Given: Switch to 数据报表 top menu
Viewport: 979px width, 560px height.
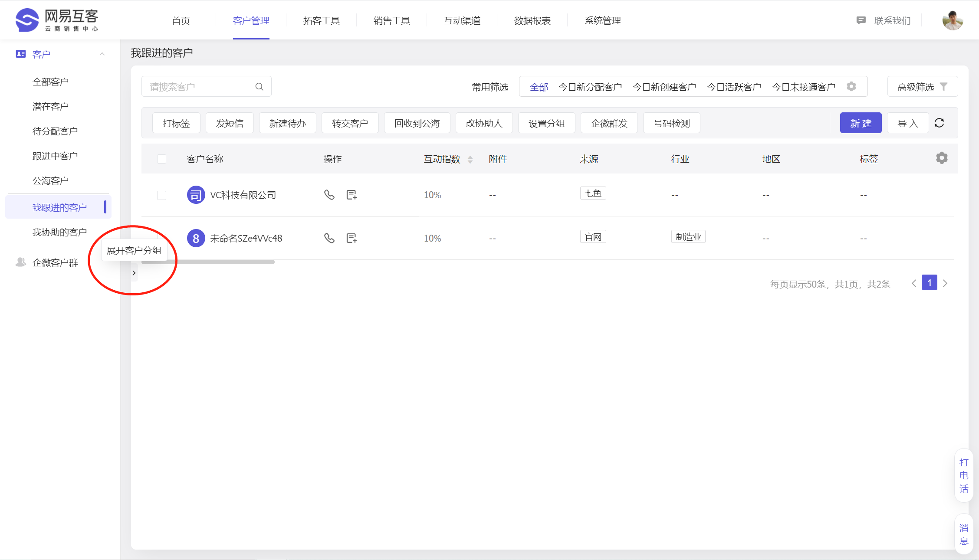Looking at the screenshot, I should click(532, 20).
